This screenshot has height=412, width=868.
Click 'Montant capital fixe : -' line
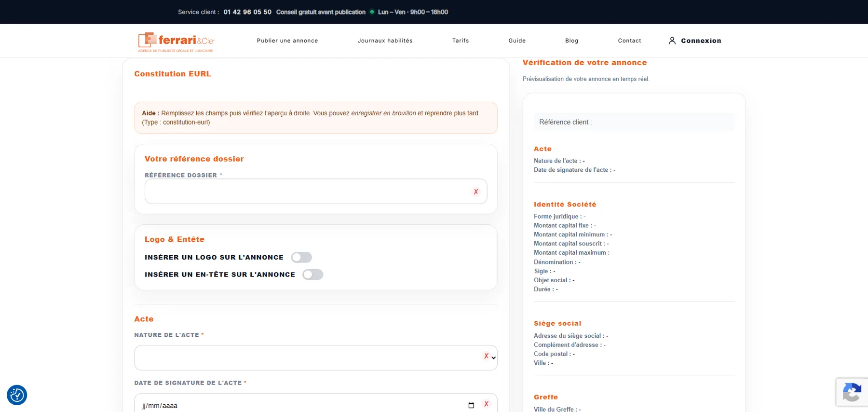tap(565, 225)
